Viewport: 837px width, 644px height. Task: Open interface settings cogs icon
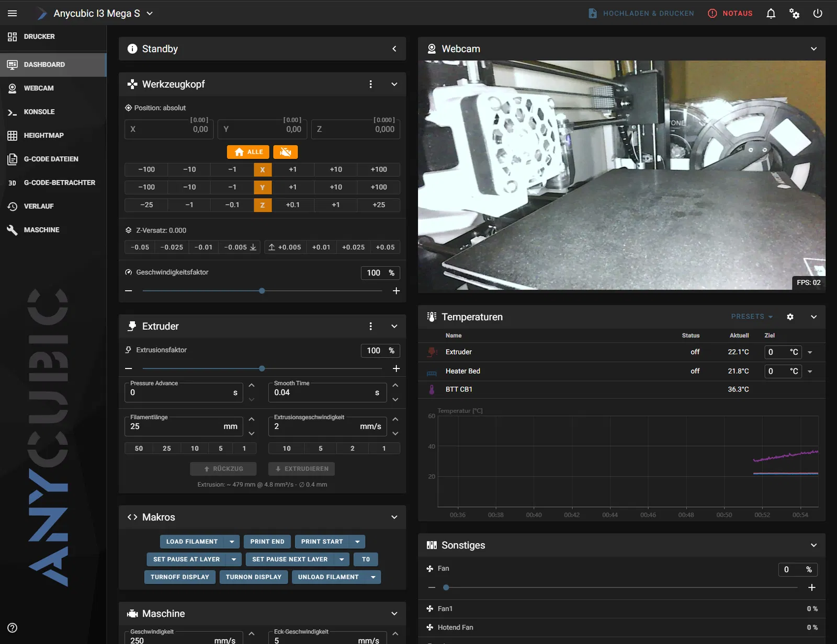pos(794,14)
